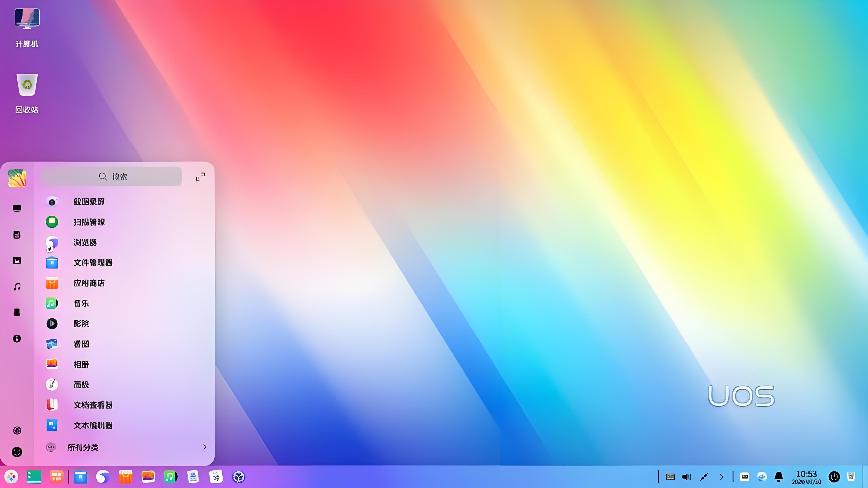Expand the tray chevron arrow
Viewport: 868px width, 488px height.
722,477
